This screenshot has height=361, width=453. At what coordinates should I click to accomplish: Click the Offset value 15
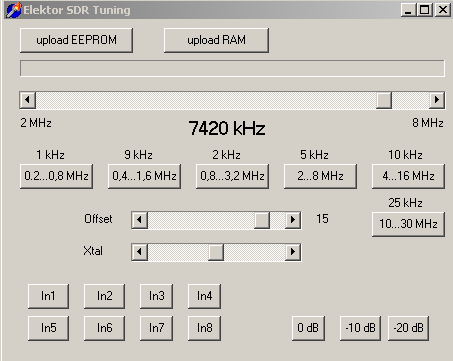(322, 219)
